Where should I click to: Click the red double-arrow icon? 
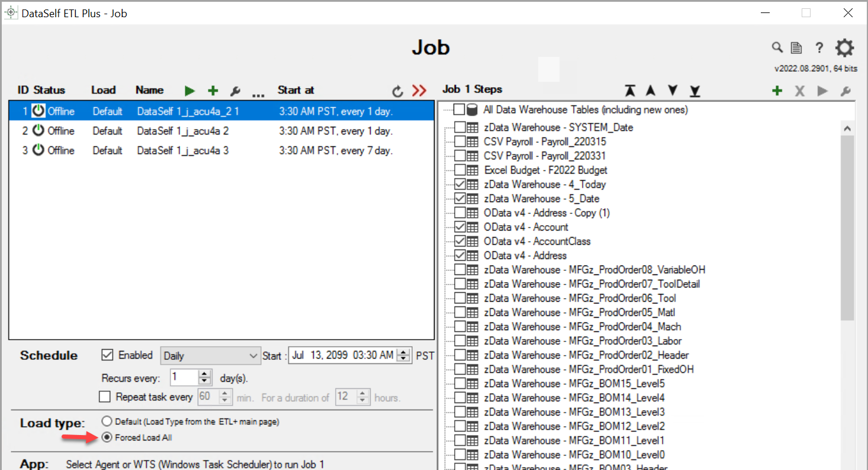tap(419, 91)
